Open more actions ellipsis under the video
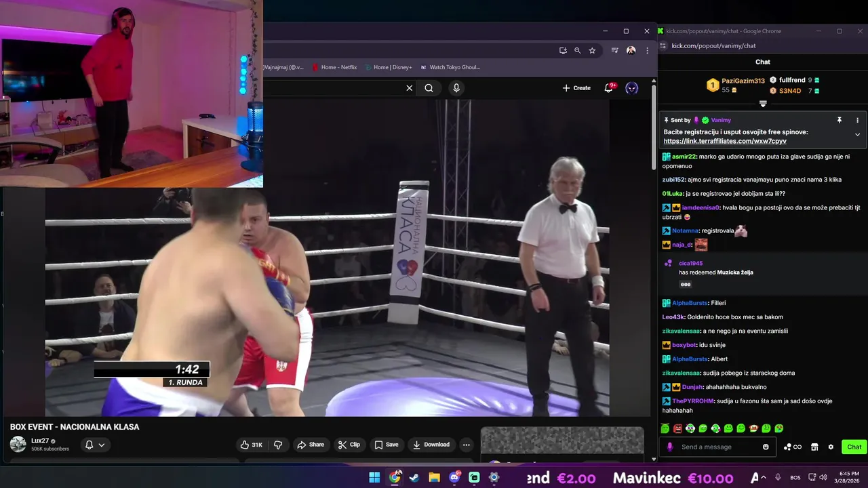The width and height of the screenshot is (868, 488). pyautogui.click(x=466, y=445)
